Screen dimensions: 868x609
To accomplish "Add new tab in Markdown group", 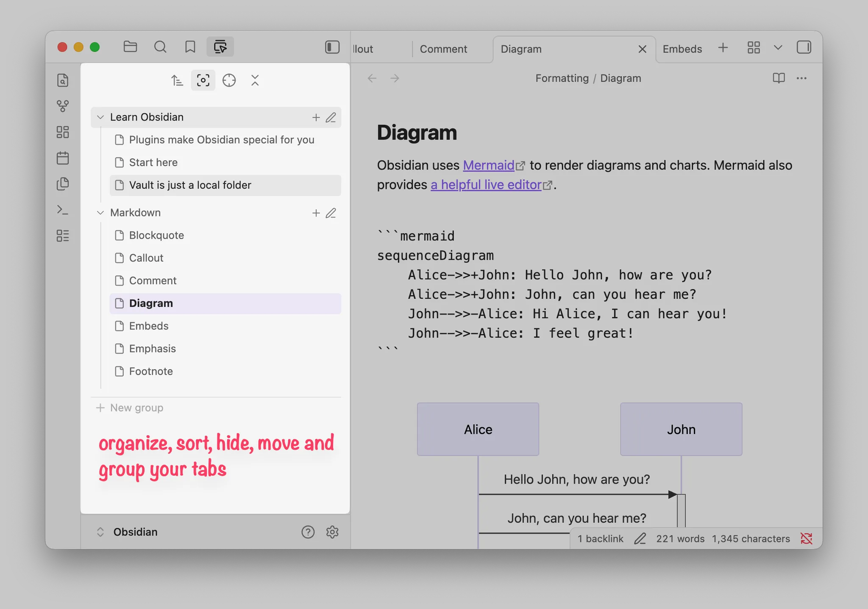I will pyautogui.click(x=316, y=213).
